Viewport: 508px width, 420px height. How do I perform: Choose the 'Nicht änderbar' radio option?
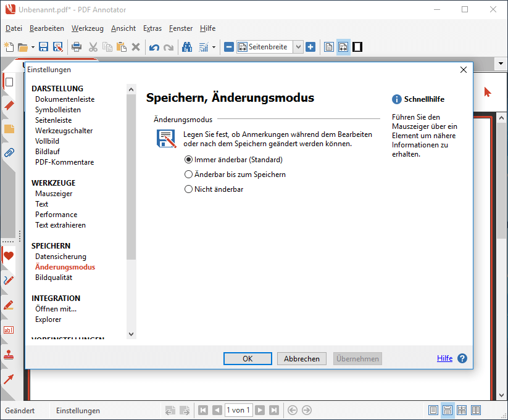tap(189, 189)
